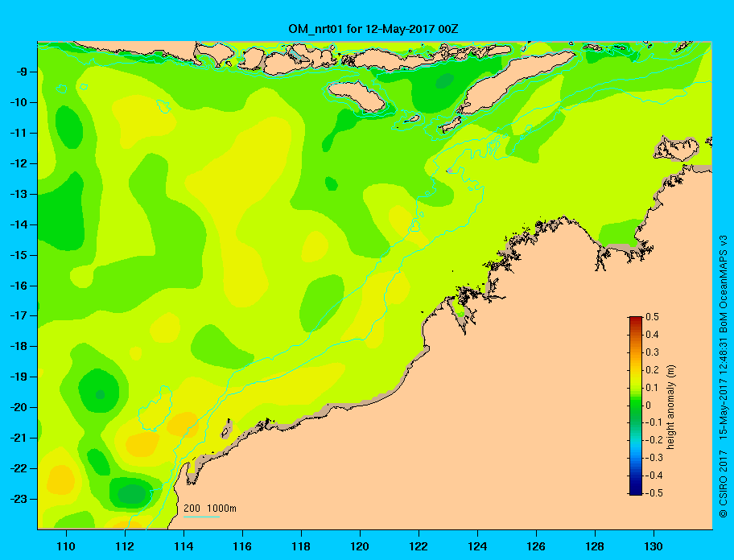The height and width of the screenshot is (560, 734).
Task: Click latitude label "-22" on the y-axis
Action: 18,468
